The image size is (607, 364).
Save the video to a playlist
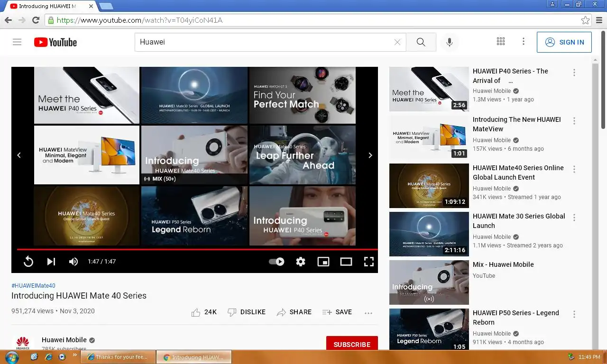pyautogui.click(x=337, y=312)
